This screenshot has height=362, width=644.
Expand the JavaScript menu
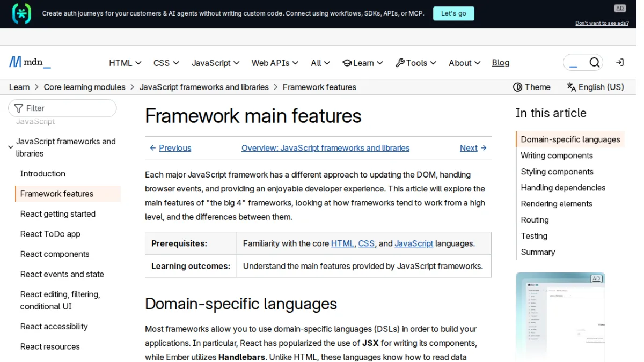215,63
